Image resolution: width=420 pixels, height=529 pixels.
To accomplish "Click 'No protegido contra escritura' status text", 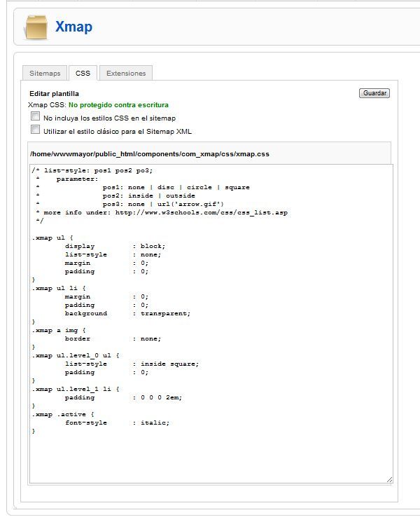I will pyautogui.click(x=118, y=105).
